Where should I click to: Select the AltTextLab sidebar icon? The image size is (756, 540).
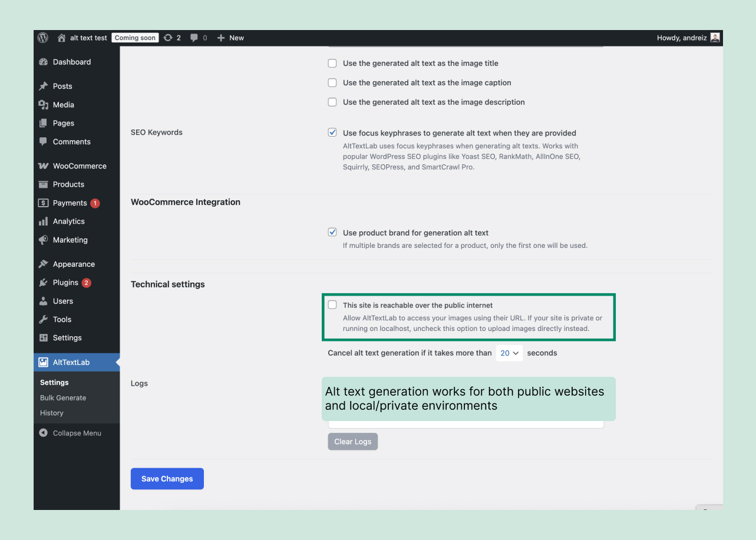click(44, 362)
